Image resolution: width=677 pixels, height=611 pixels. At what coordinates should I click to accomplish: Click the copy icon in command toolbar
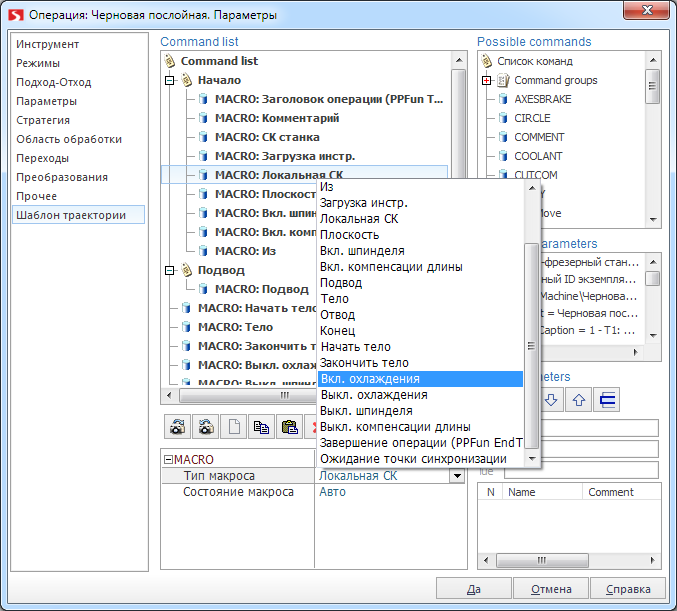(260, 427)
